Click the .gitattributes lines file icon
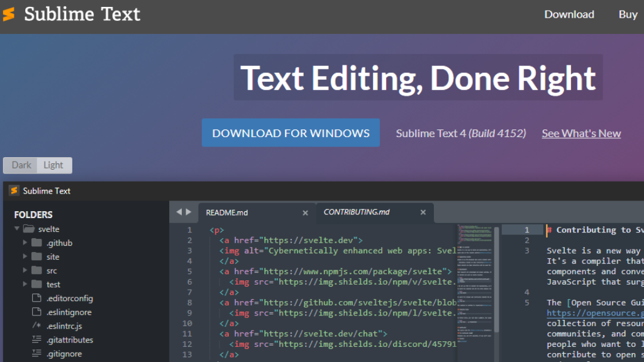The image size is (644, 362). point(36,339)
